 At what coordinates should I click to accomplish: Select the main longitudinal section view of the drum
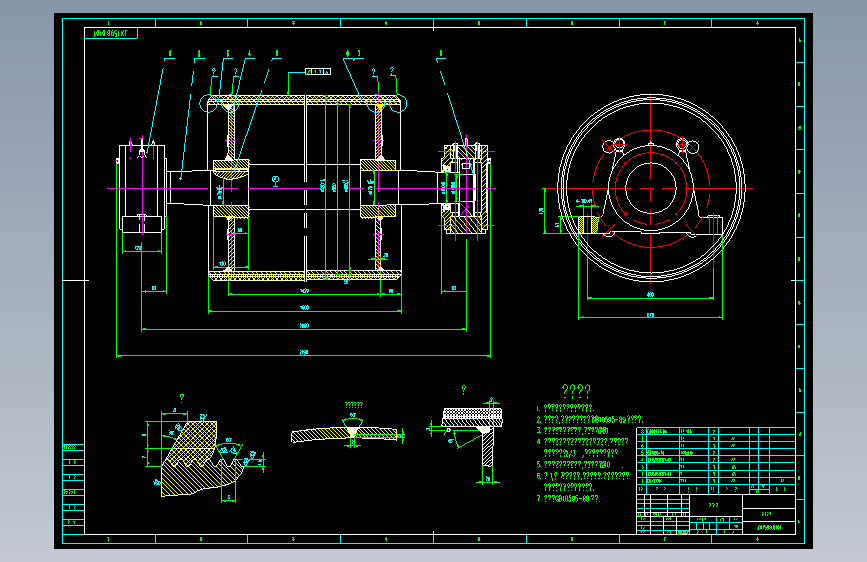[303, 188]
